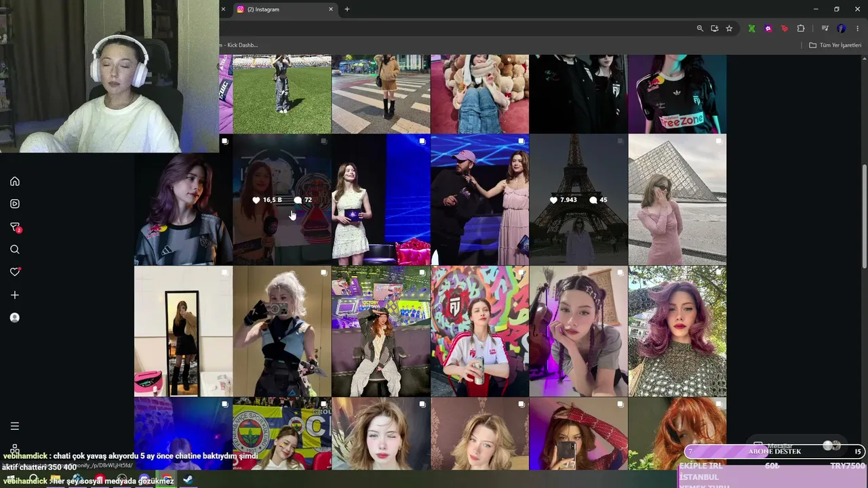Close the (2) Instagram tab
The image size is (868, 488).
coord(331,9)
